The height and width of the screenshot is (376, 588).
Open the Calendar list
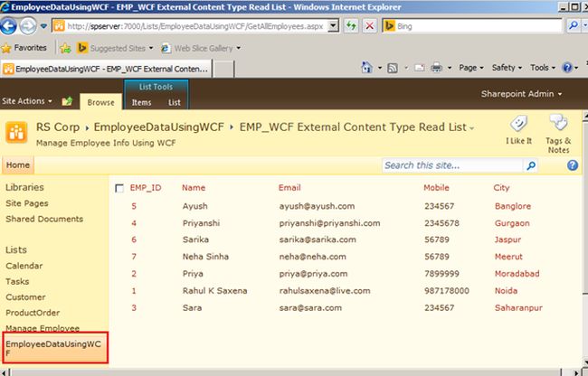pos(24,266)
